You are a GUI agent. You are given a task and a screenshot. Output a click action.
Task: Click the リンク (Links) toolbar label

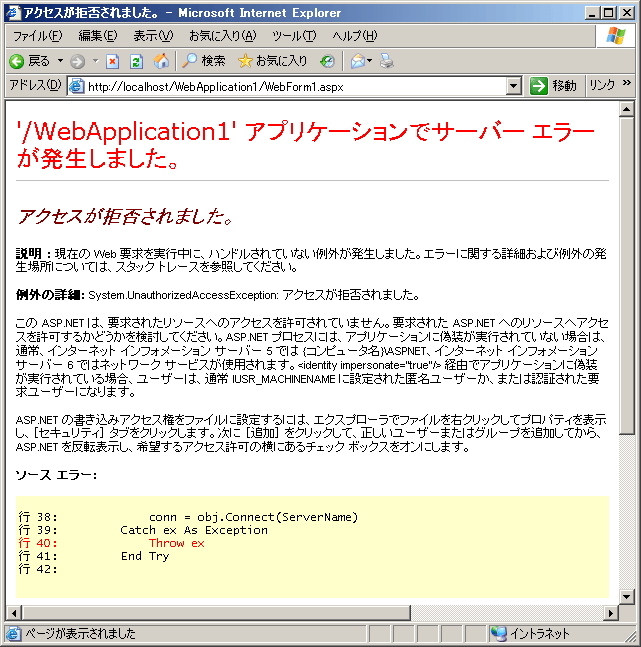point(601,85)
